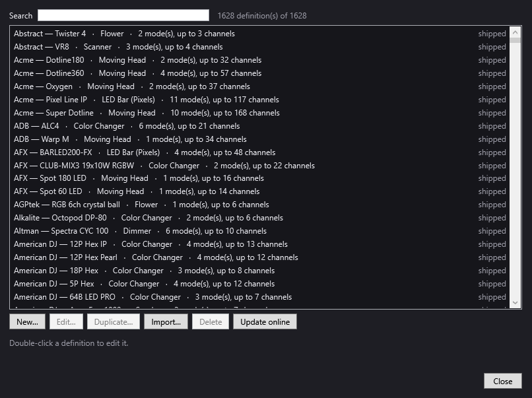
Task: Select the ADB — ALC4 row
Action: pos(259,126)
